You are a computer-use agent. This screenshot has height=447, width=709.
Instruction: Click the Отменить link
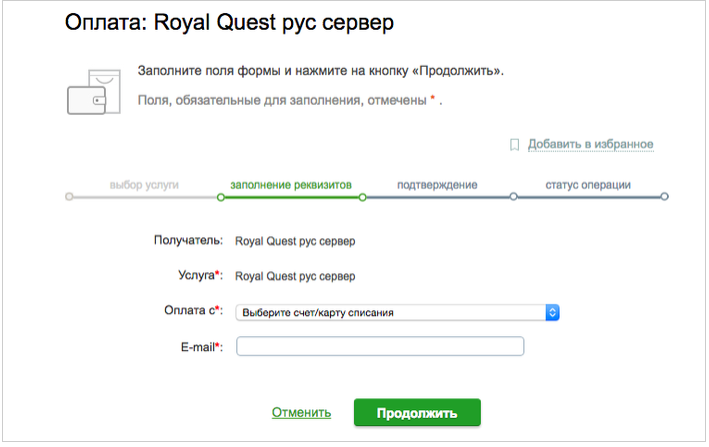point(301,412)
